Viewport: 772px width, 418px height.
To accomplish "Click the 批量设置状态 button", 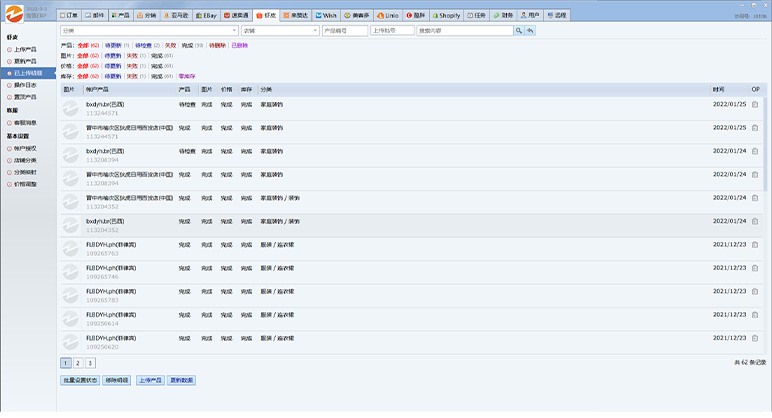I will click(x=80, y=381).
